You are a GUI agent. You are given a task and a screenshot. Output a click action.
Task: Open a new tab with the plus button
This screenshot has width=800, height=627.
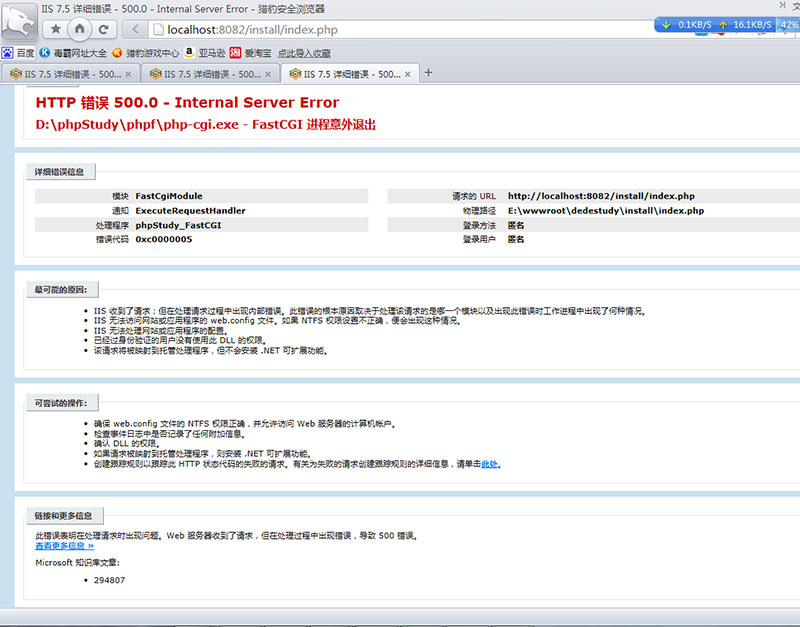tap(430, 73)
